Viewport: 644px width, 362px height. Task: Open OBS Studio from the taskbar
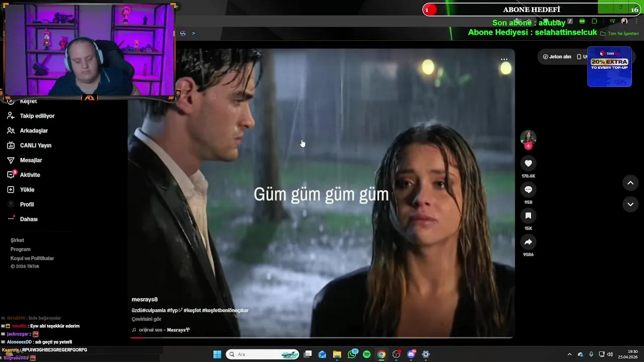click(396, 354)
